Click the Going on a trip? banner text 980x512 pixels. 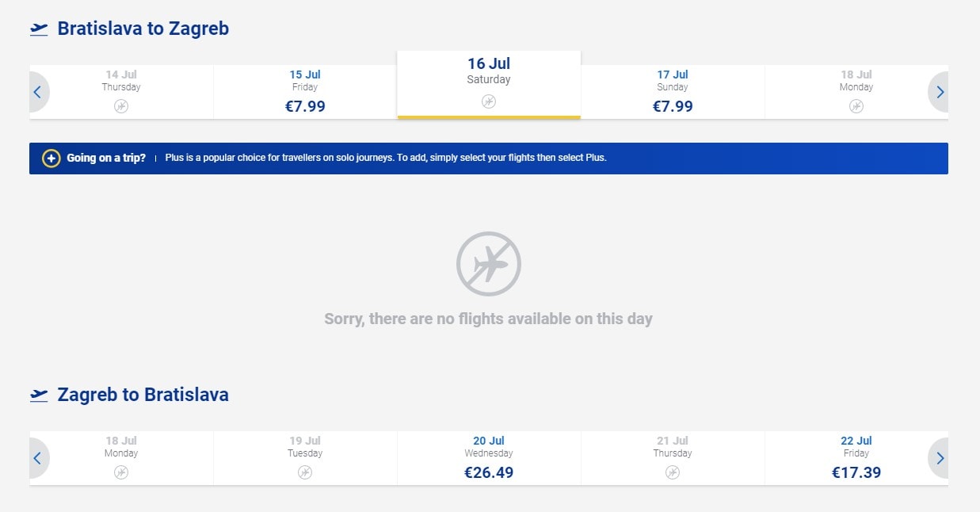[x=106, y=158]
